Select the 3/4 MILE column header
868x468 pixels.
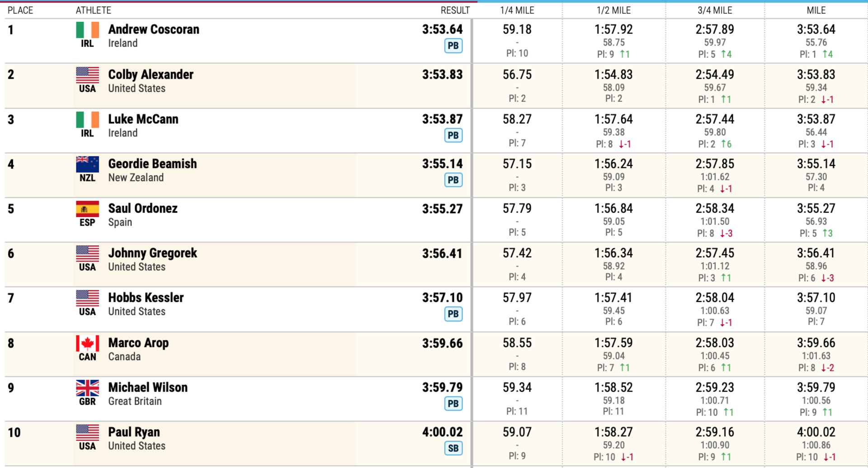(714, 10)
